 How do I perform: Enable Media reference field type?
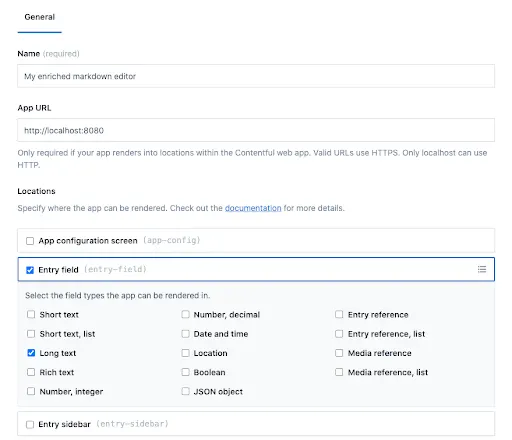coord(339,353)
